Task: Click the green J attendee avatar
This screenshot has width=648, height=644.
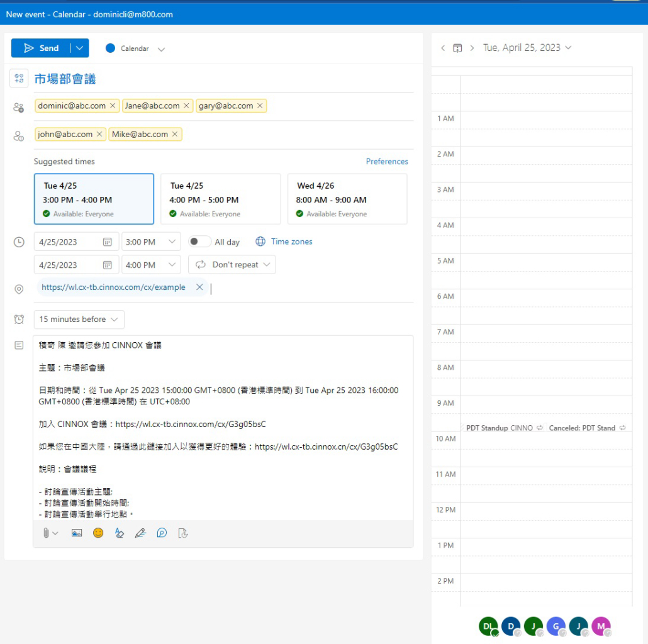Action: pyautogui.click(x=533, y=626)
